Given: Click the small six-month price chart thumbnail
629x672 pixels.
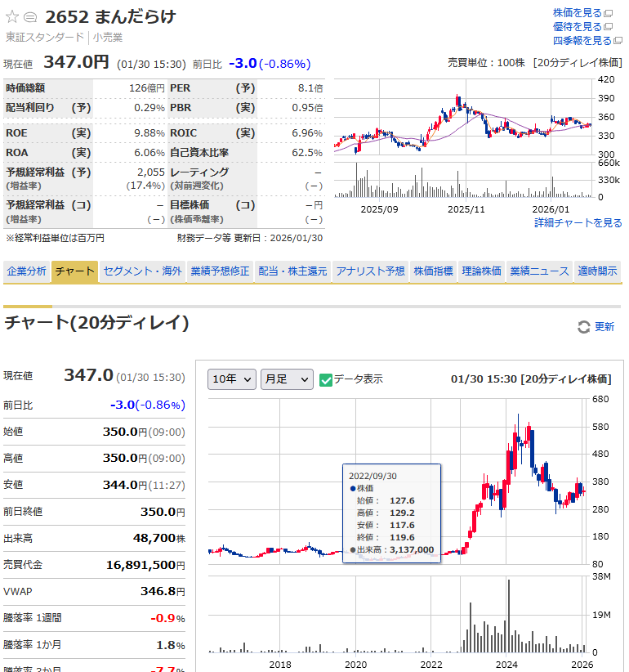Looking at the screenshot, I should coord(462,137).
